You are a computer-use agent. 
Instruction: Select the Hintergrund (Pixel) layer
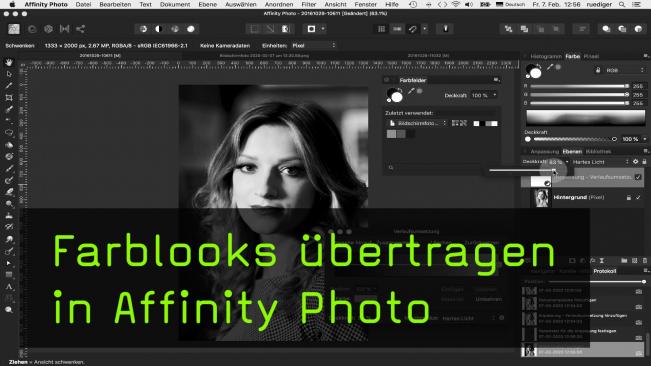pos(582,198)
